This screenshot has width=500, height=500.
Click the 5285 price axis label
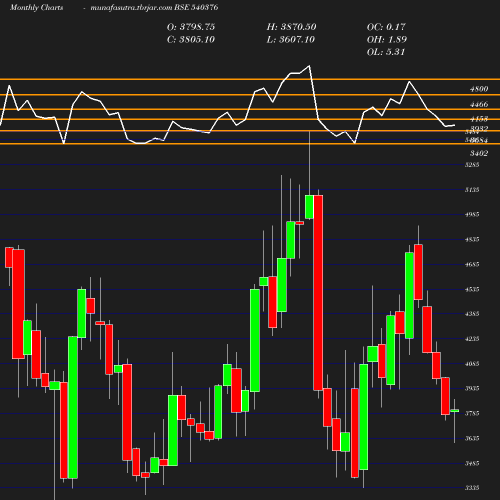(x=472, y=165)
